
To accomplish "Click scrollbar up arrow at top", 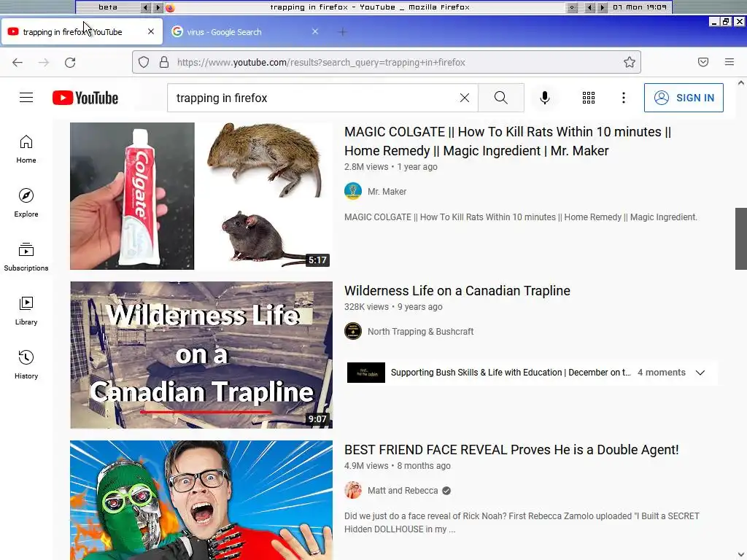I will pos(741,83).
